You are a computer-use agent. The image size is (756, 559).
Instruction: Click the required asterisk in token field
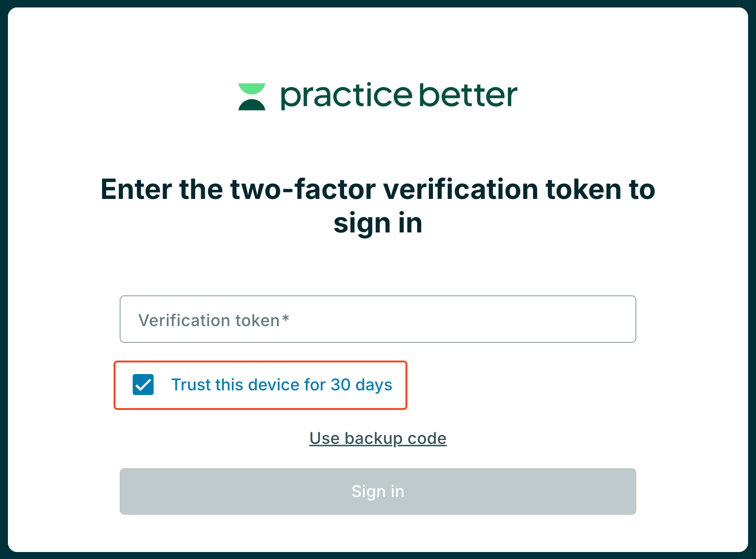point(285,318)
